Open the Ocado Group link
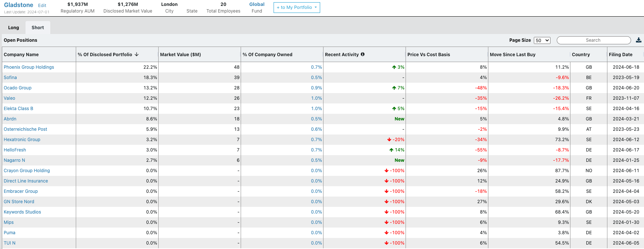644x249 pixels. [x=18, y=88]
